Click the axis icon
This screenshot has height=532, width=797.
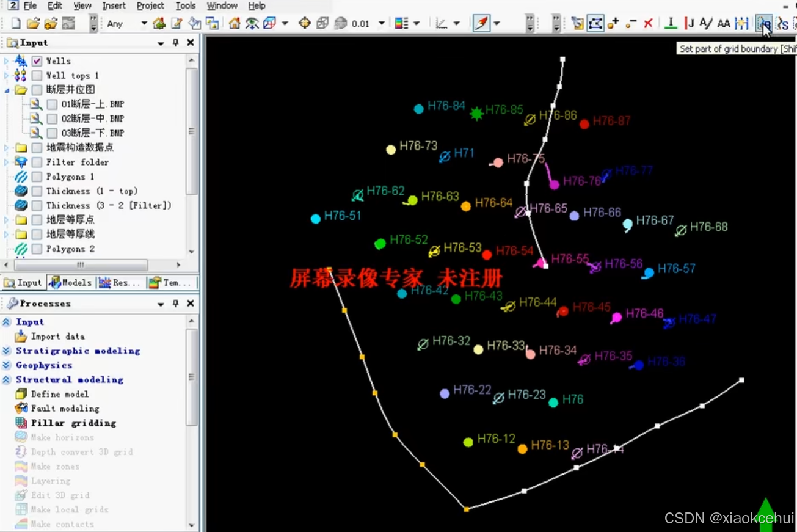[441, 24]
